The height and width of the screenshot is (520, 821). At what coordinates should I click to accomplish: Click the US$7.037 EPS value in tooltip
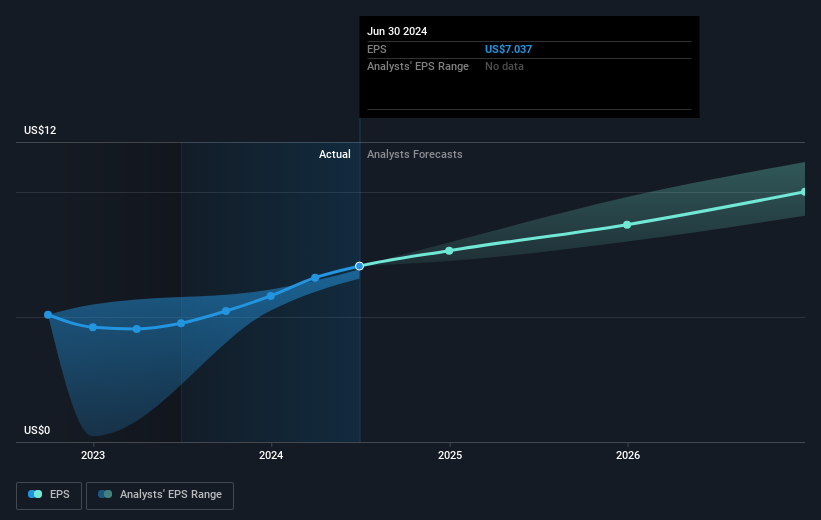pos(508,49)
